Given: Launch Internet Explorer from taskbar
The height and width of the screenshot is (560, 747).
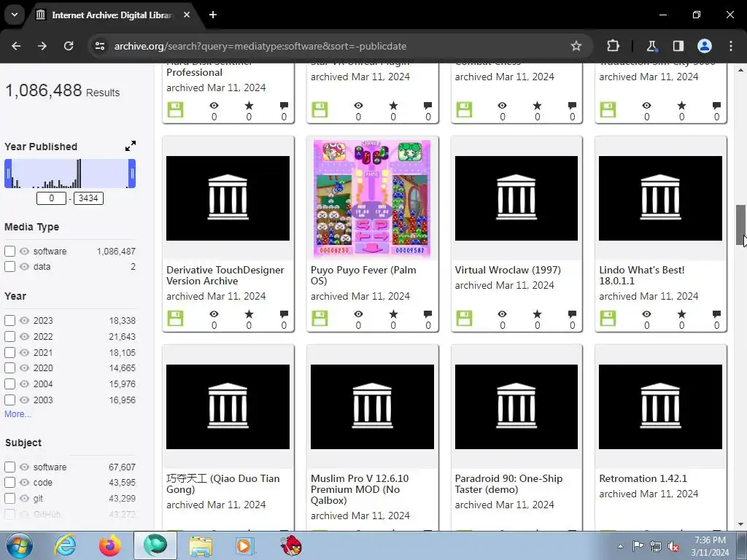Looking at the screenshot, I should point(65,546).
